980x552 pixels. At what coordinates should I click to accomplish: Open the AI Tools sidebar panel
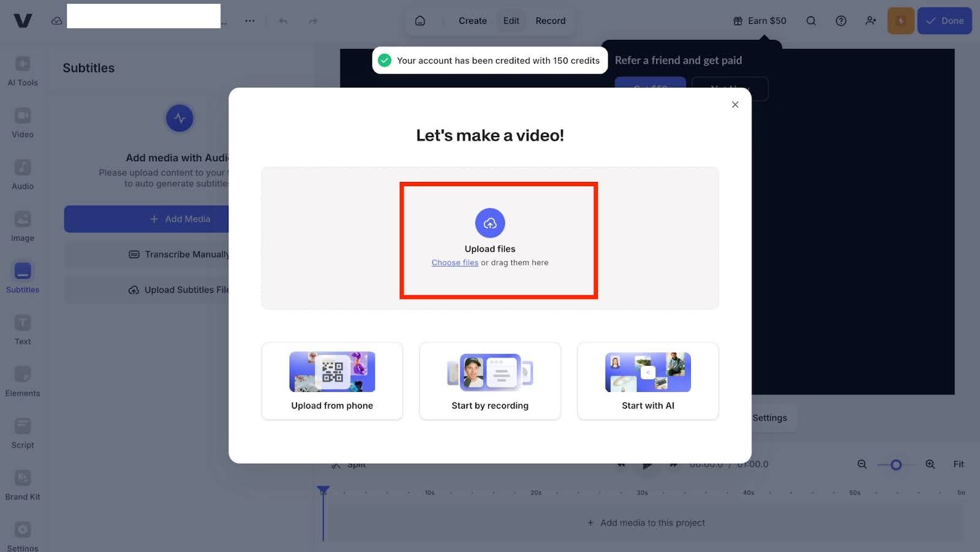[x=23, y=71]
